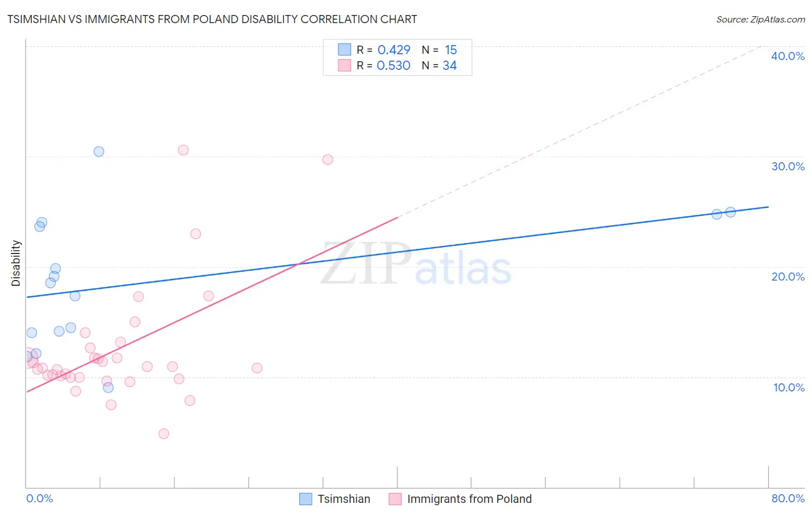The image size is (812, 515).
Task: Open the ZipAtlas.com source link
Action: coord(761,20)
